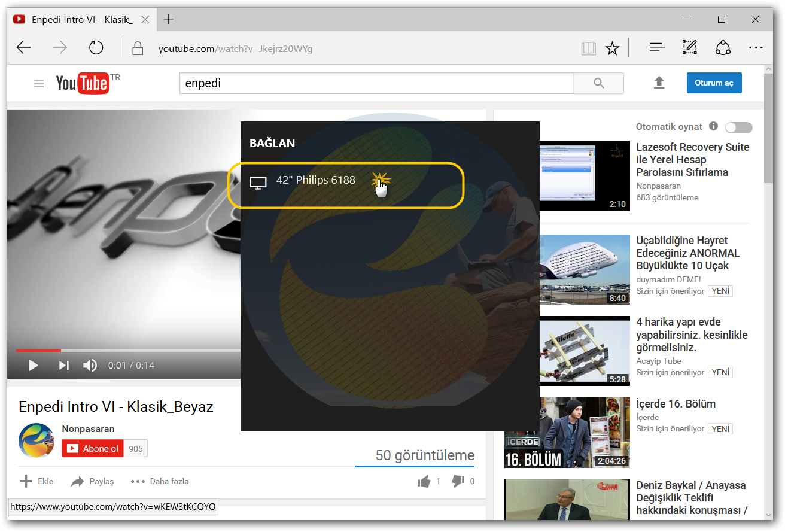
Task: Click the YouTube search field containing enpedi
Action: pos(376,83)
